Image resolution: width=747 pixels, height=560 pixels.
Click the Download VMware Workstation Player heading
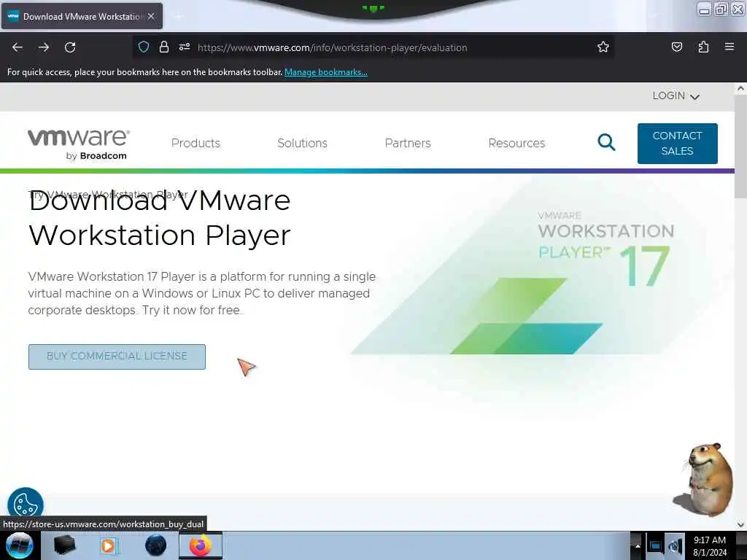point(160,217)
